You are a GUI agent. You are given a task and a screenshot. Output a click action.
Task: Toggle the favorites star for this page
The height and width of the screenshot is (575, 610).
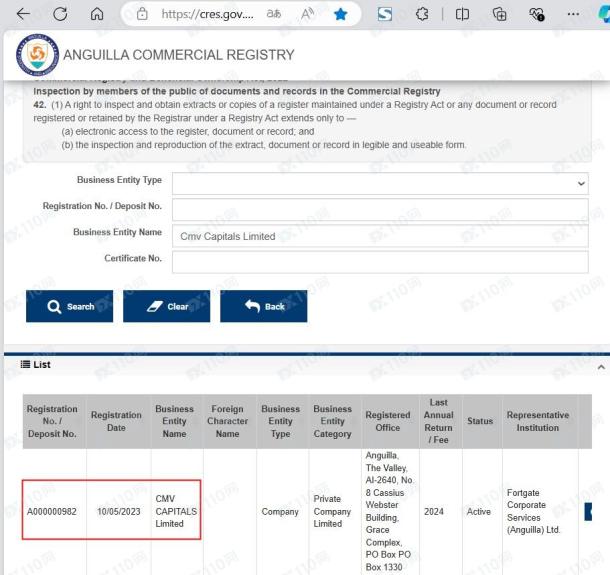[340, 14]
